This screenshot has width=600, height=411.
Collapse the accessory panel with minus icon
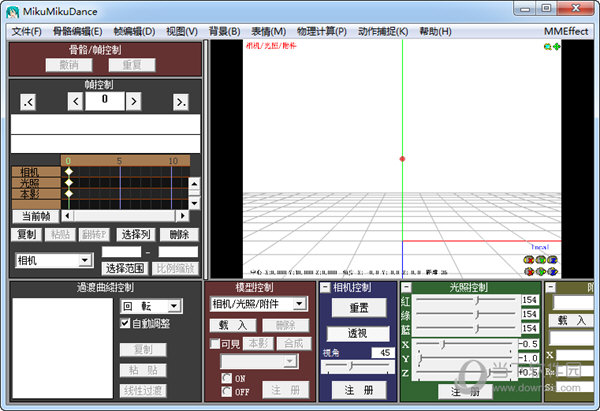coord(550,287)
